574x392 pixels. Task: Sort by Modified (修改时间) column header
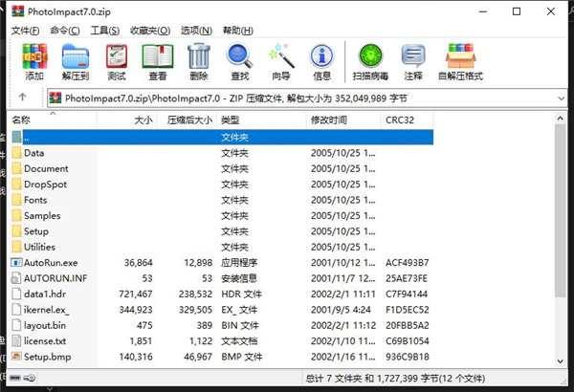tap(343, 120)
